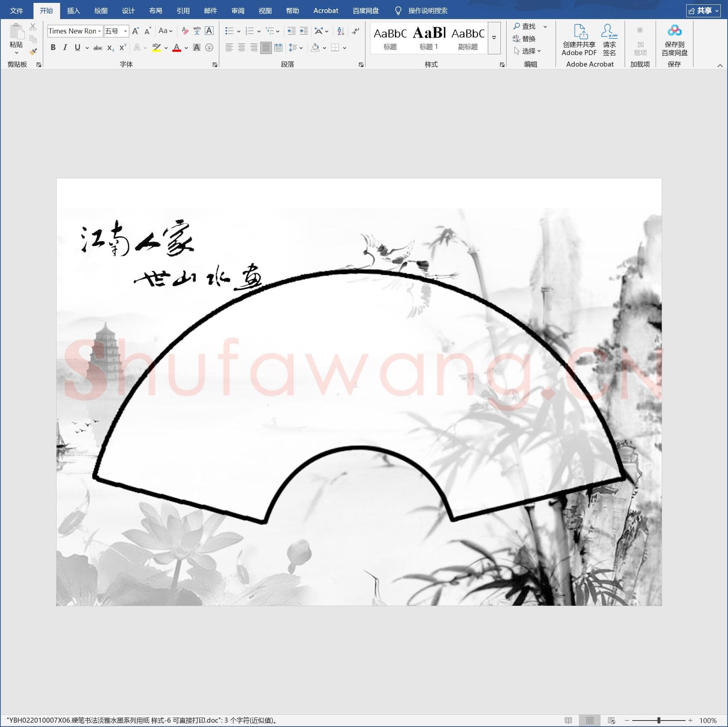Open paragraph shading paint bucket

tap(315, 48)
